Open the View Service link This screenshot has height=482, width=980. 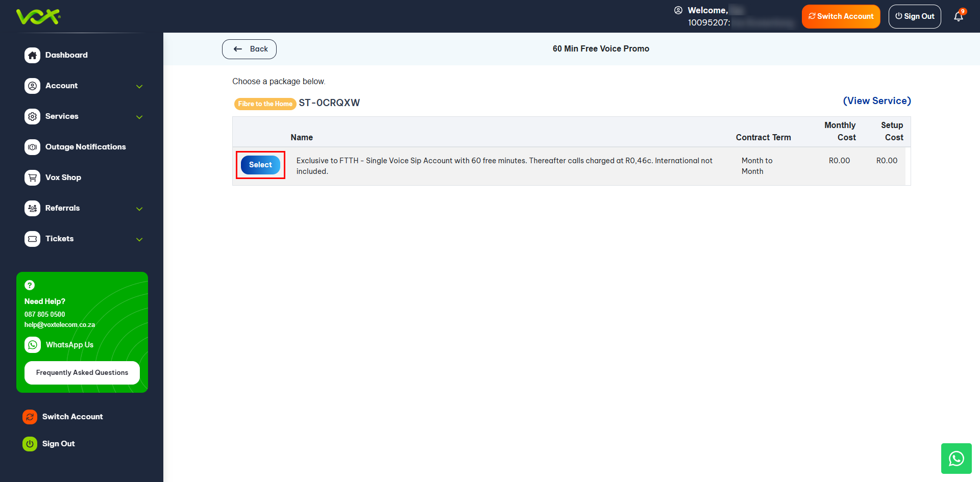point(876,101)
